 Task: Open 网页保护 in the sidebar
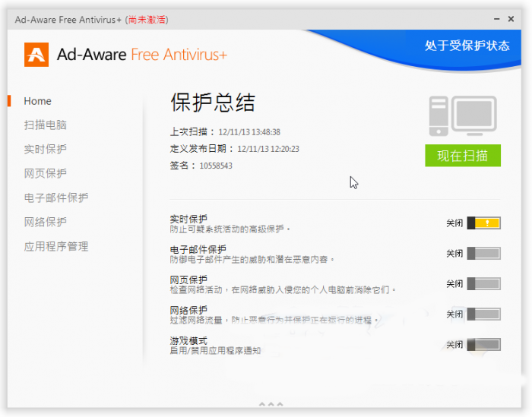click(45, 174)
